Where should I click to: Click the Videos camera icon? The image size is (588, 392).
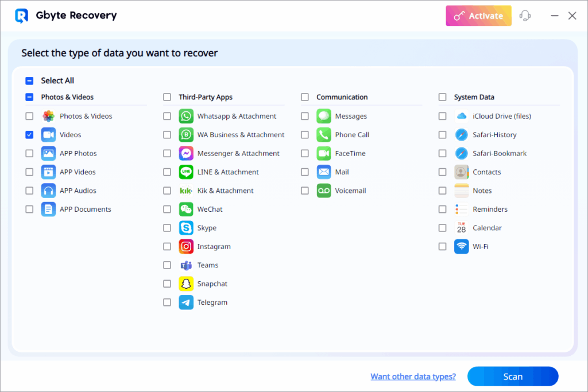pos(48,135)
